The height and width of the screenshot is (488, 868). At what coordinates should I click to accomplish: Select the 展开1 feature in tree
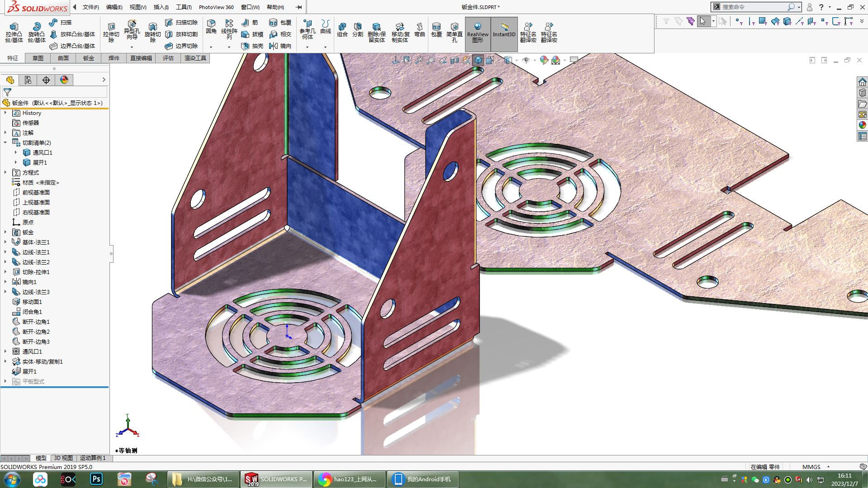[x=29, y=371]
